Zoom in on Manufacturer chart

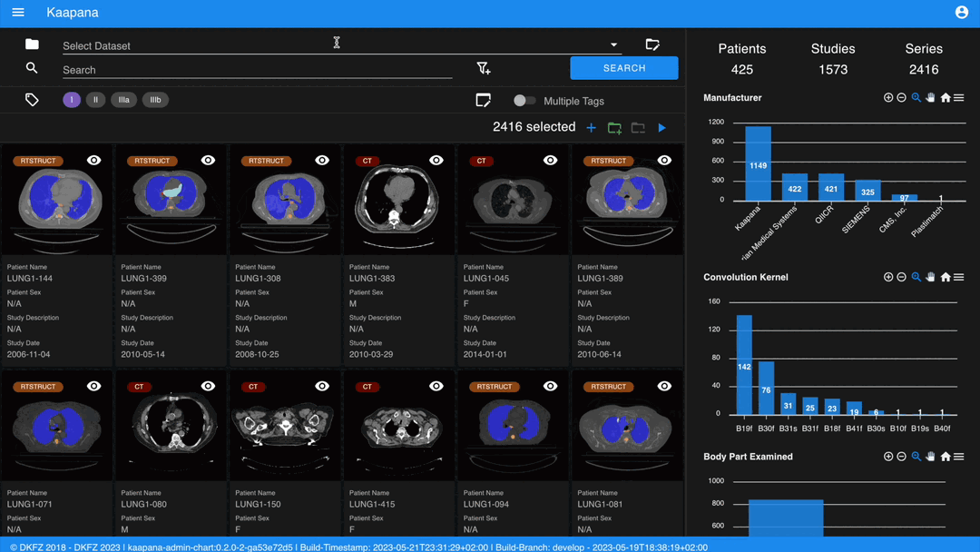[x=888, y=97]
